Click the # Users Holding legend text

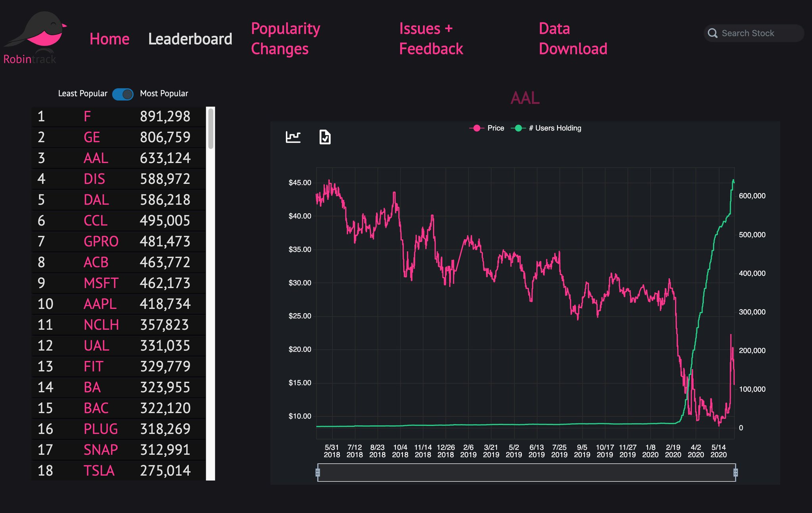click(x=555, y=128)
